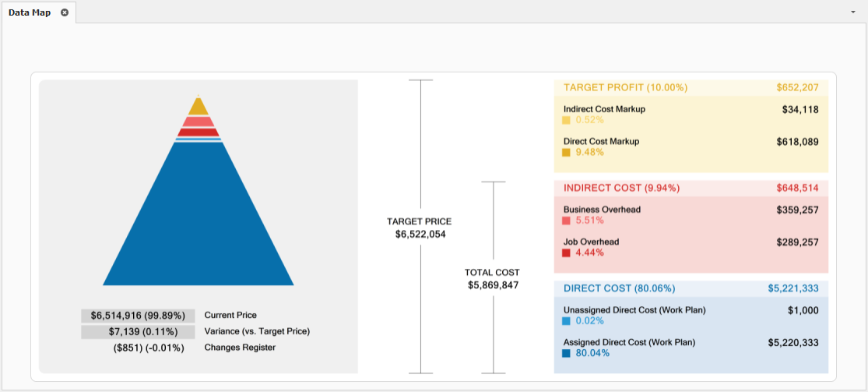Click the Direct Cost Markup color swatch

coord(566,153)
